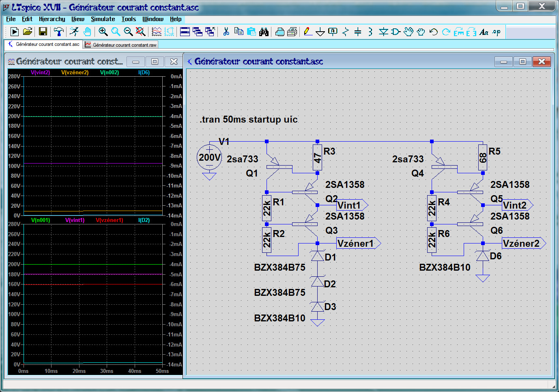Click the Undo arrow icon
This screenshot has height=392, width=559.
[433, 32]
